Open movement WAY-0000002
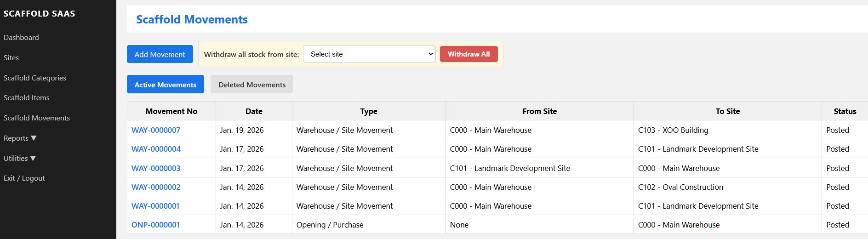 tap(156, 187)
